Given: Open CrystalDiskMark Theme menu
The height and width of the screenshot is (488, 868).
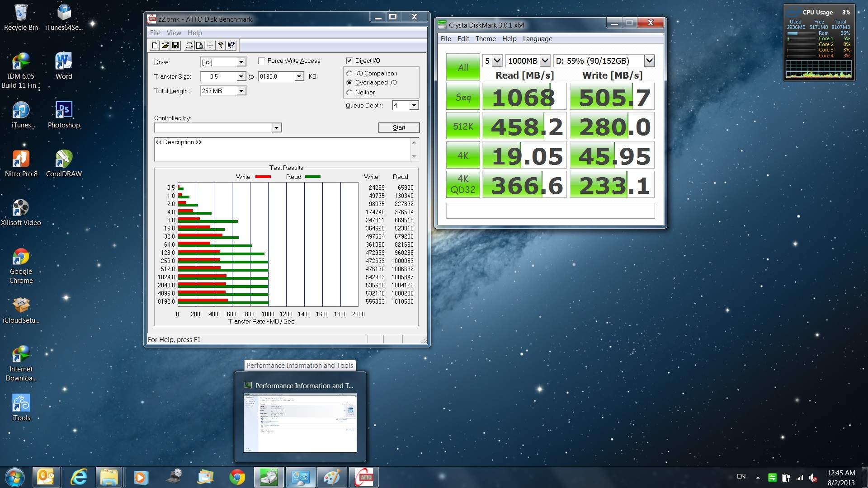Looking at the screenshot, I should point(485,39).
